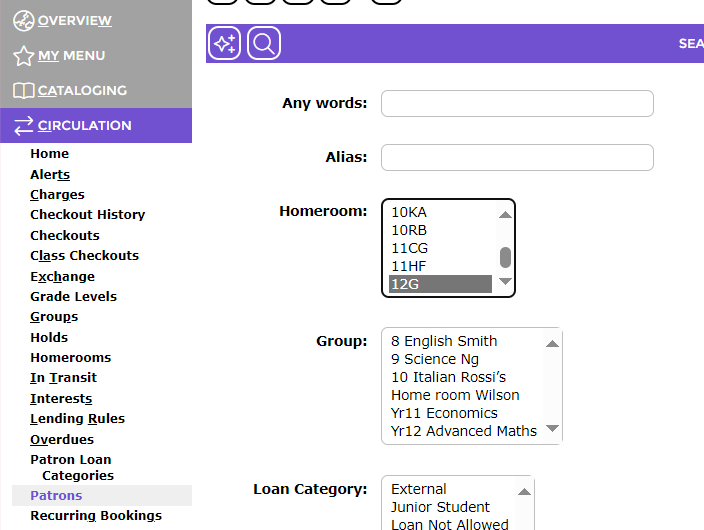Select homeroom 10KA

click(x=440, y=212)
